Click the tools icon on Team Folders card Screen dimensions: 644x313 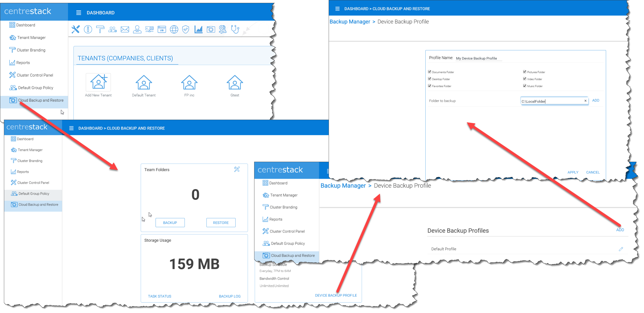pos(237,169)
